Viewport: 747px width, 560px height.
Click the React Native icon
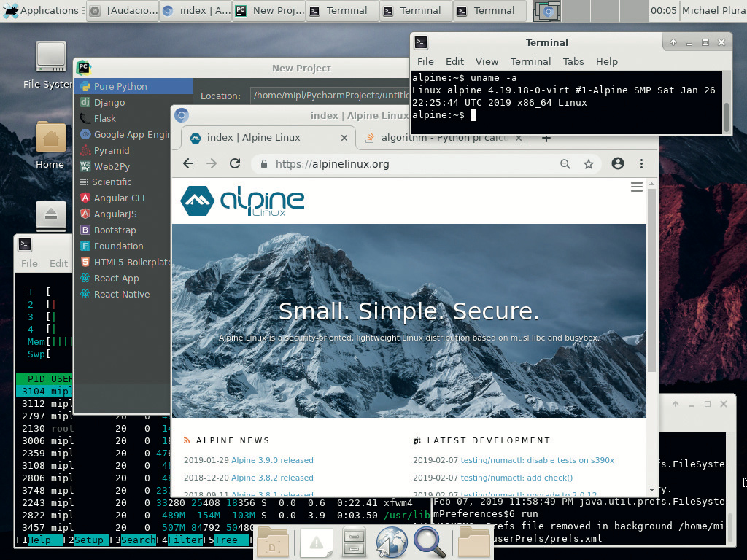click(x=85, y=295)
